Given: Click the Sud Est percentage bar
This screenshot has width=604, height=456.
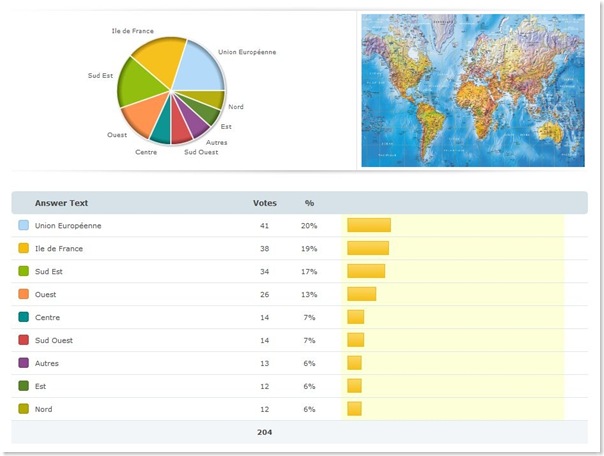Looking at the screenshot, I should 366,271.
